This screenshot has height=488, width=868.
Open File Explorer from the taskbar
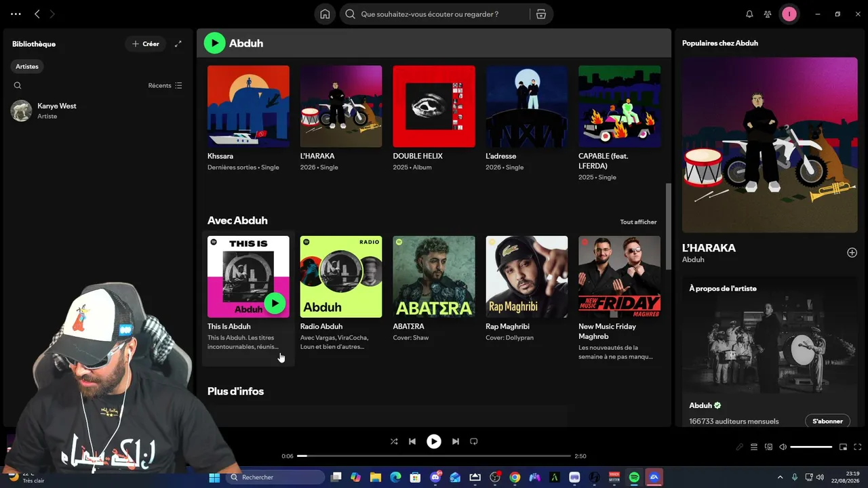click(x=376, y=477)
